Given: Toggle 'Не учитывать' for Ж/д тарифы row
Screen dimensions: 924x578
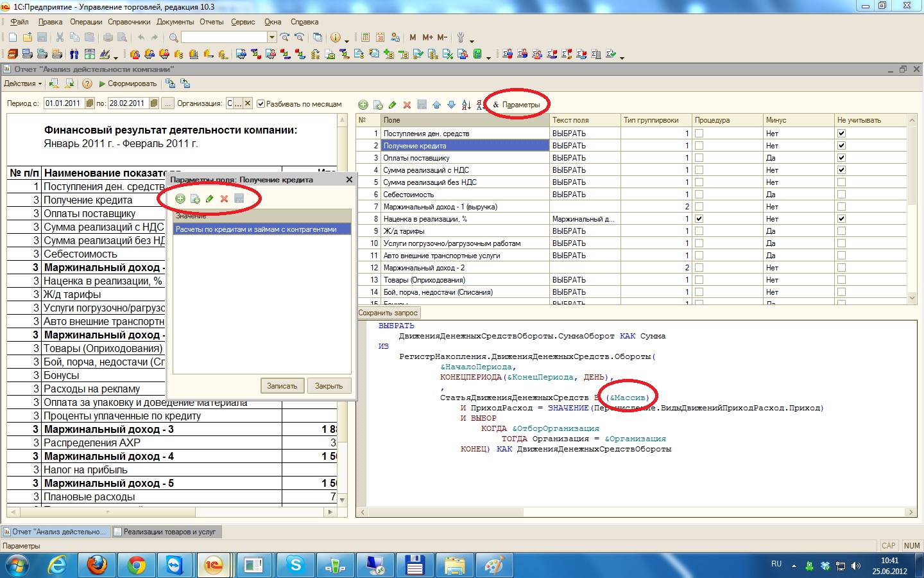Looking at the screenshot, I should coord(841,231).
